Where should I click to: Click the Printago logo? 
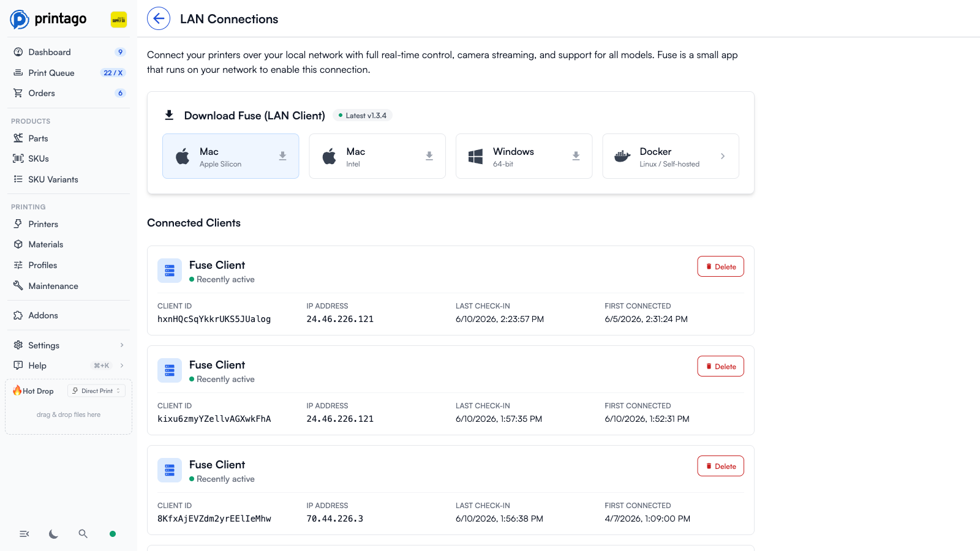click(x=48, y=19)
